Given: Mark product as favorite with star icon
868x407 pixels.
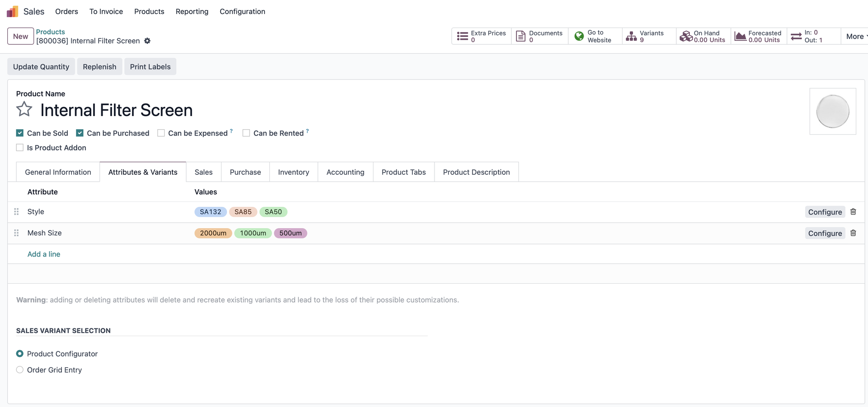Looking at the screenshot, I should click(24, 109).
